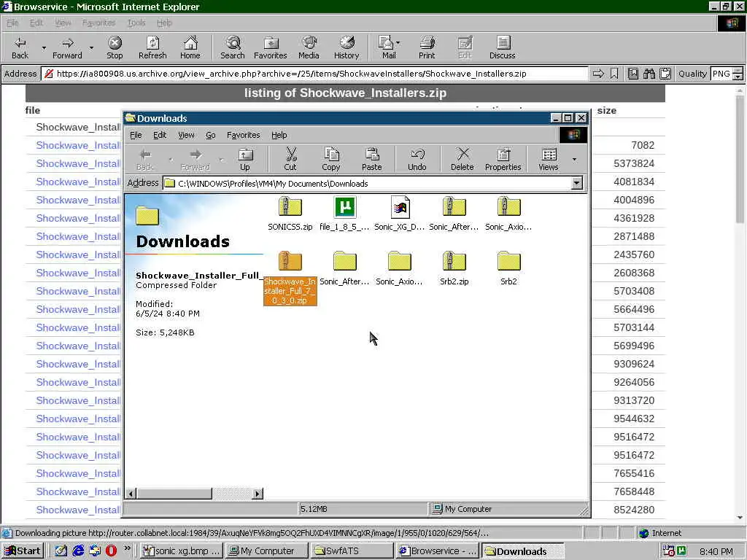Click the Opera quick launch icon
The image size is (747, 560).
(x=111, y=551)
